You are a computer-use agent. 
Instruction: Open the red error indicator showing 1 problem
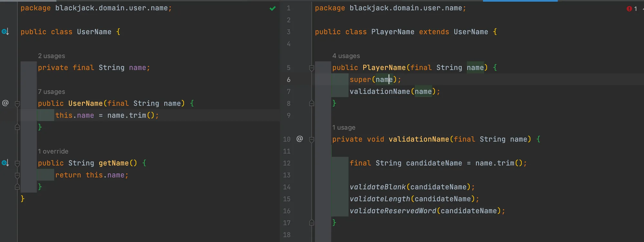tap(631, 9)
